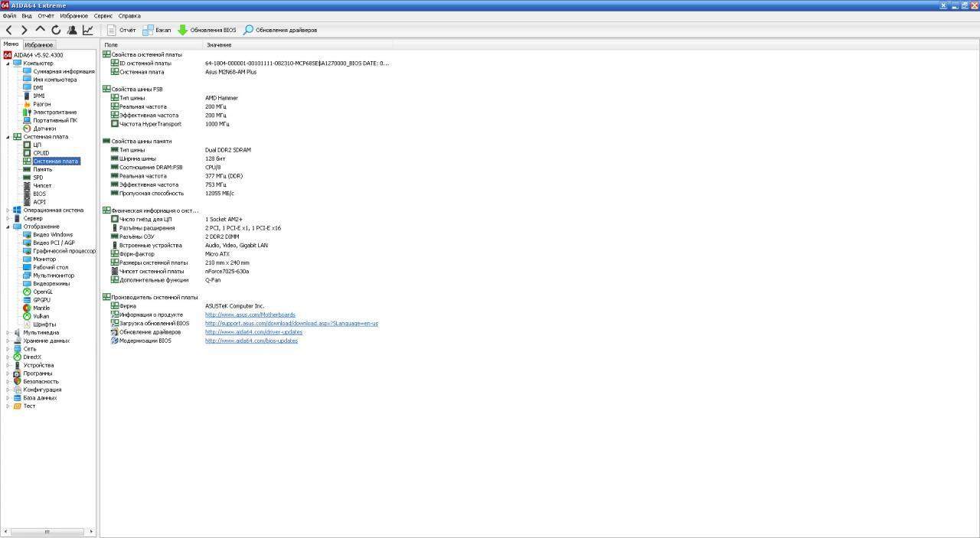Expand the Устройства tree branch
The height and width of the screenshot is (538, 980).
click(x=8, y=365)
